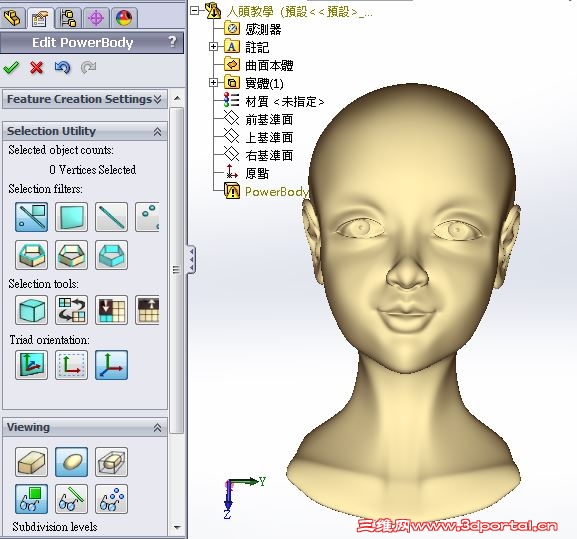This screenshot has width=577, height=539.
Task: Click the panel vertical scrollbar thumb
Action: tap(177, 270)
